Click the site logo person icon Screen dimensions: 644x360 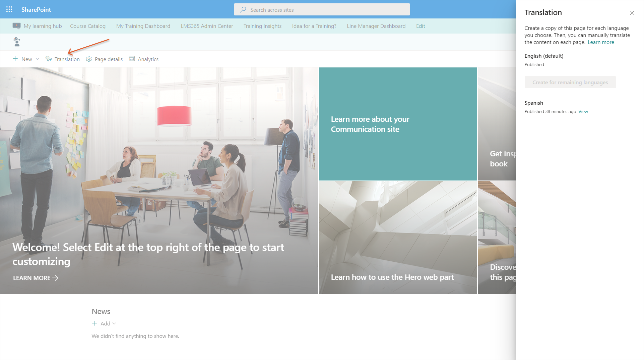point(17,42)
